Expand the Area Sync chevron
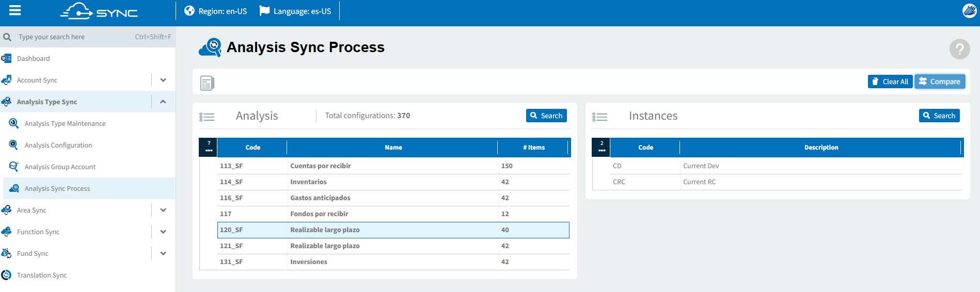This screenshot has height=292, width=980. click(163, 210)
